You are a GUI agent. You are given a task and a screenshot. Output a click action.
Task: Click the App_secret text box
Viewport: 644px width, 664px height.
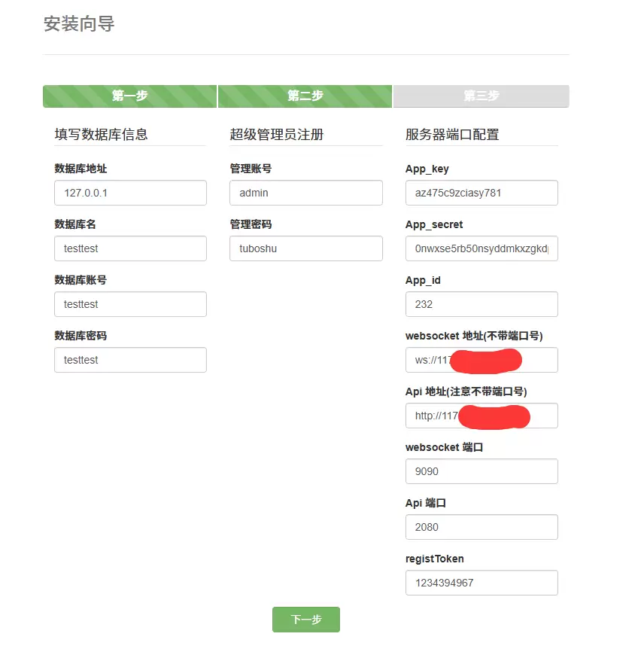tap(481, 248)
